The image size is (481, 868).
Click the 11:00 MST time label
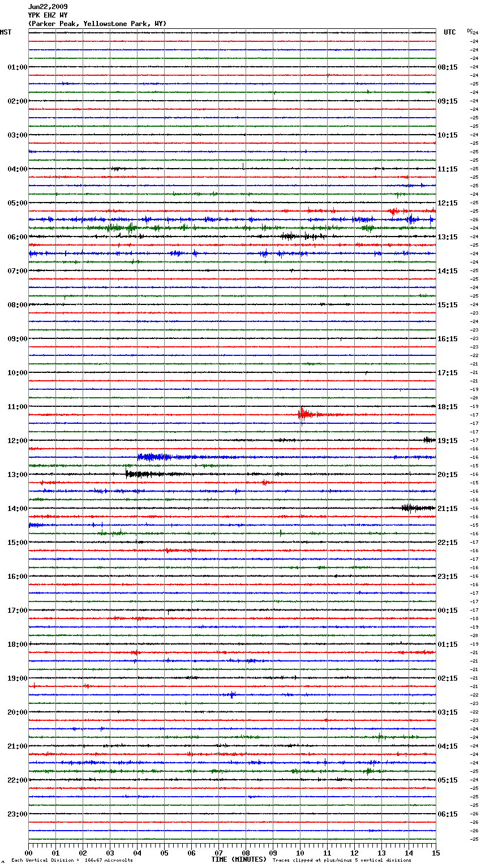point(18,407)
